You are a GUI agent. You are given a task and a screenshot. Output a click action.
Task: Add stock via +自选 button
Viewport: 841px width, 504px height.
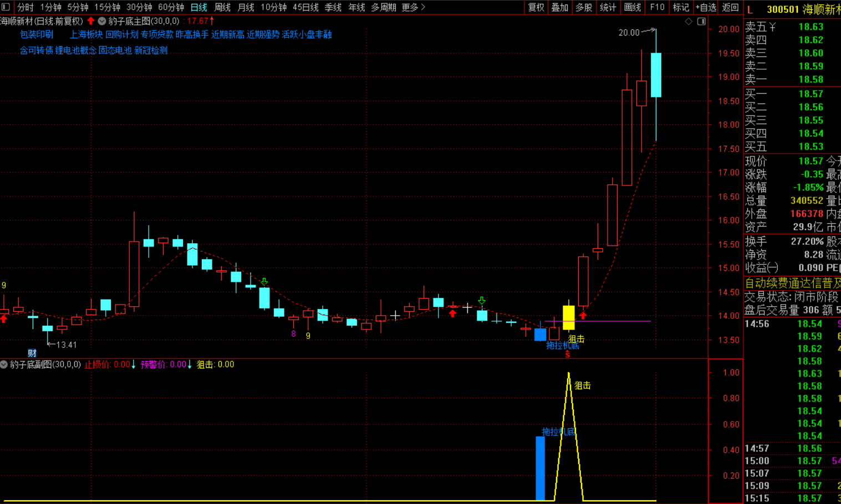coord(706,7)
